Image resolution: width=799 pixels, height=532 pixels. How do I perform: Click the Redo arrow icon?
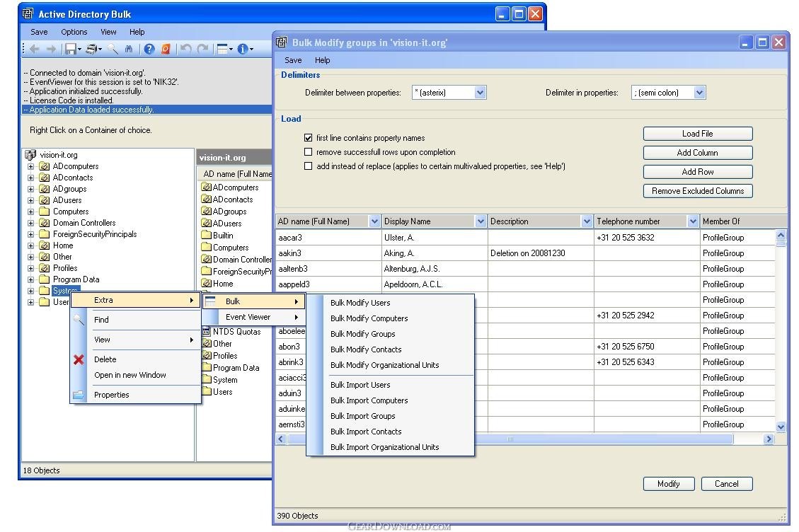point(202,49)
